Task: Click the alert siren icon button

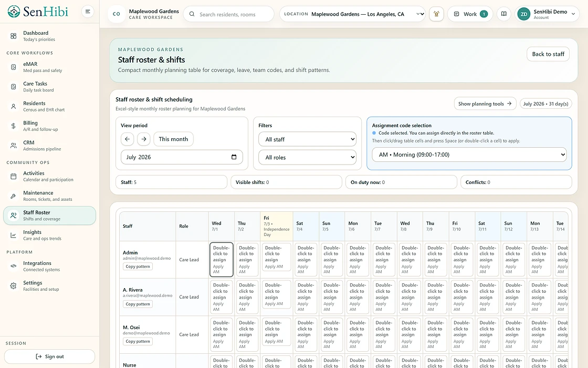Action: click(x=436, y=14)
